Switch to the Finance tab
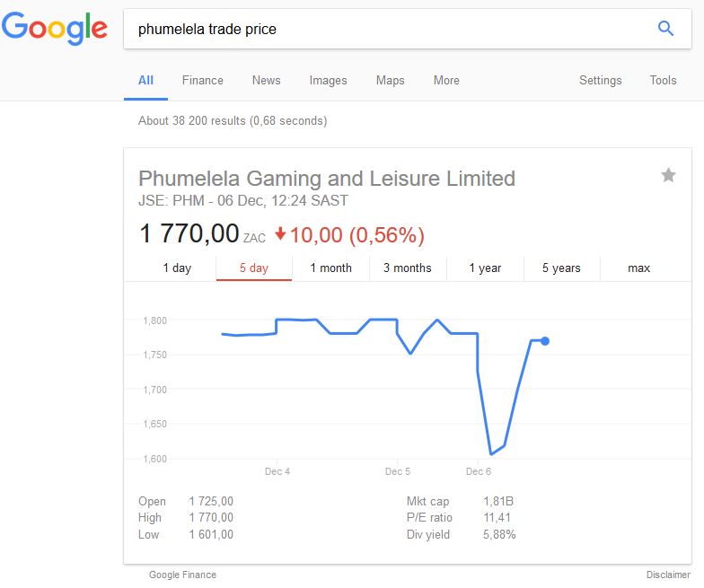 point(202,80)
